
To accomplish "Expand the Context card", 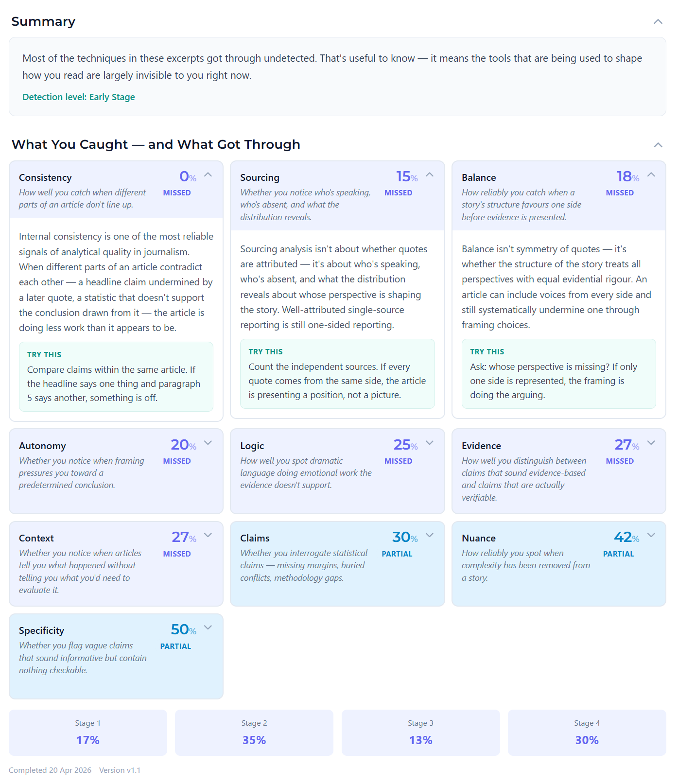I will (209, 535).
